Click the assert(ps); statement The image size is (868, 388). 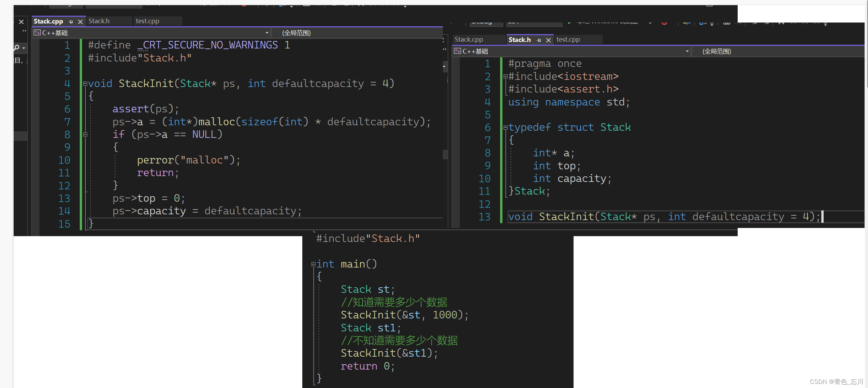(146, 109)
